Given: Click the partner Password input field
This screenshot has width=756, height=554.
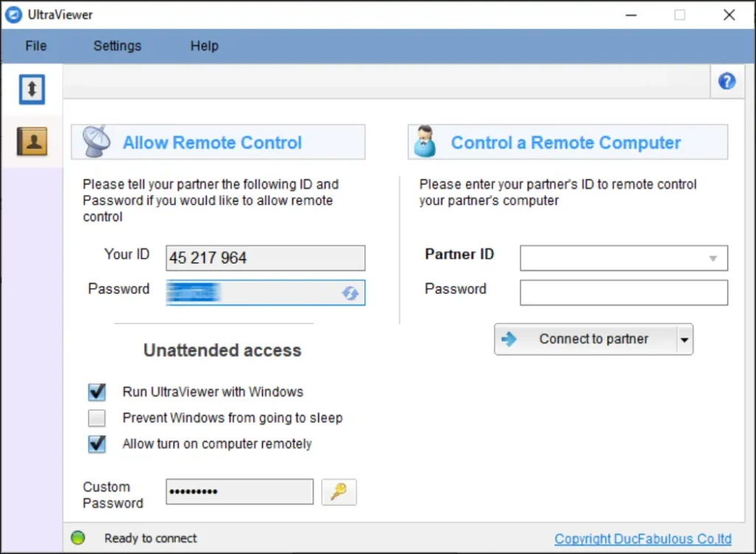Looking at the screenshot, I should pos(623,293).
